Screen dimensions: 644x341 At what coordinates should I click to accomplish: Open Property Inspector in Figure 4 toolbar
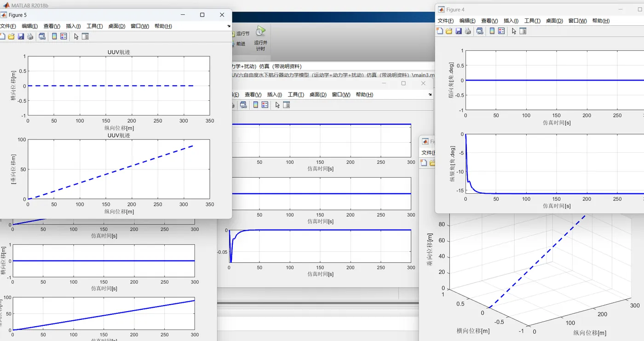coord(523,31)
